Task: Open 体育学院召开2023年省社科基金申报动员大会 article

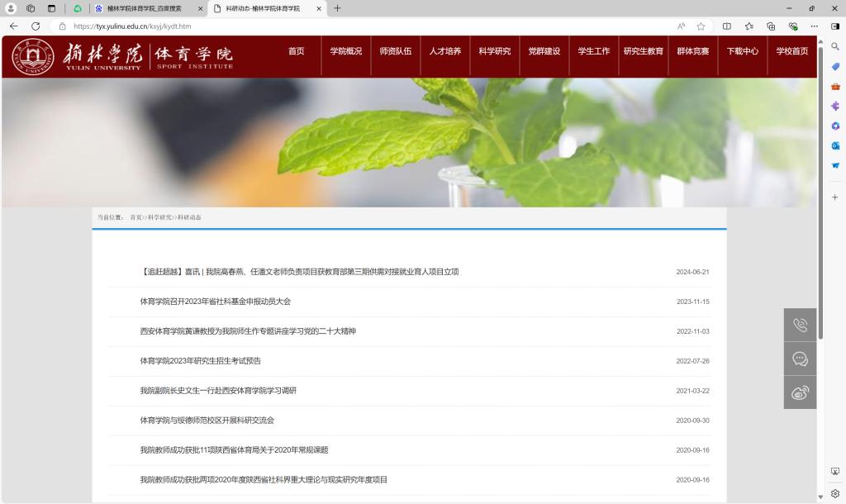Action: pyautogui.click(x=216, y=302)
